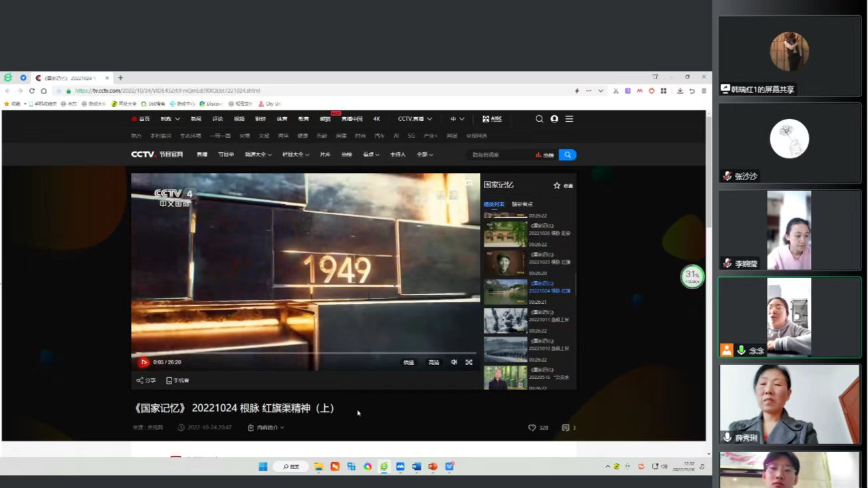Click the blue search button next to the search box
This screenshot has height=488, width=868.
(567, 155)
